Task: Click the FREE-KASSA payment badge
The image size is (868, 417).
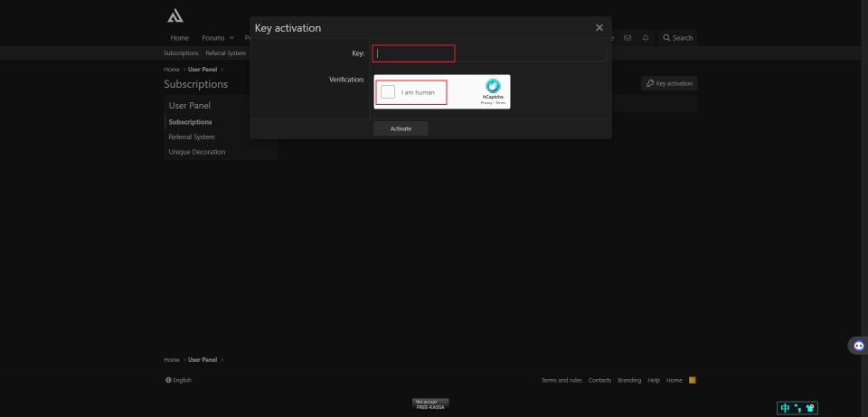Action: (x=430, y=404)
